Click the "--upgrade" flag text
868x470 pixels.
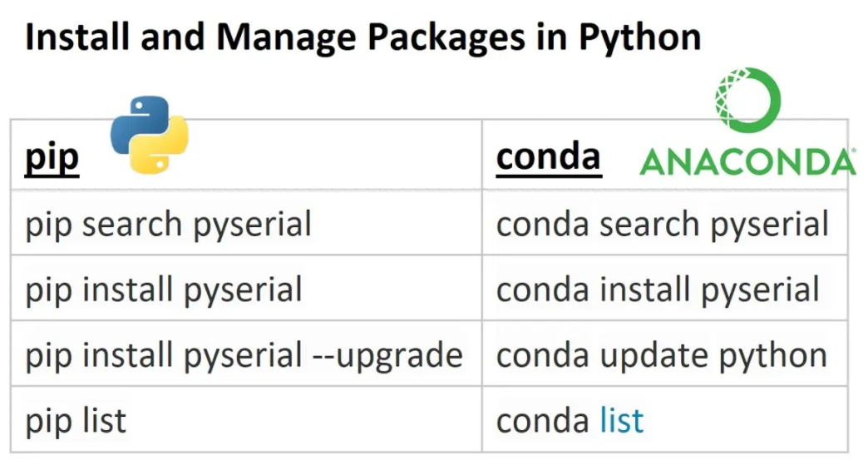click(x=387, y=356)
